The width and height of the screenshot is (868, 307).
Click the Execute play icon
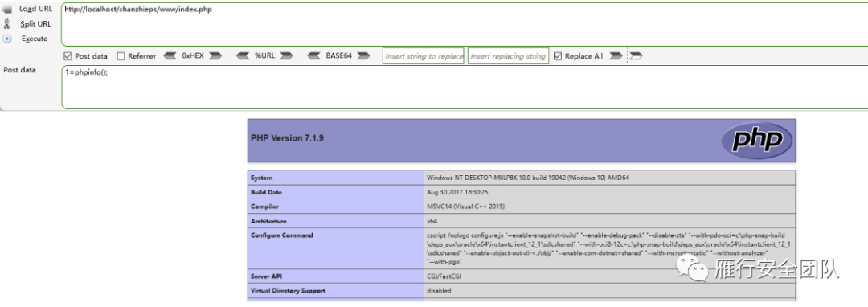point(7,39)
